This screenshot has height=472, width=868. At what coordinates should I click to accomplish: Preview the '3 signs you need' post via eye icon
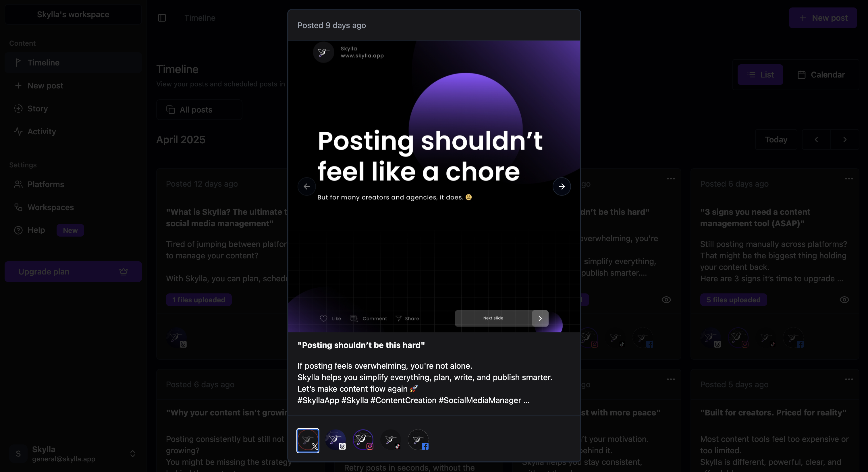[x=844, y=300]
